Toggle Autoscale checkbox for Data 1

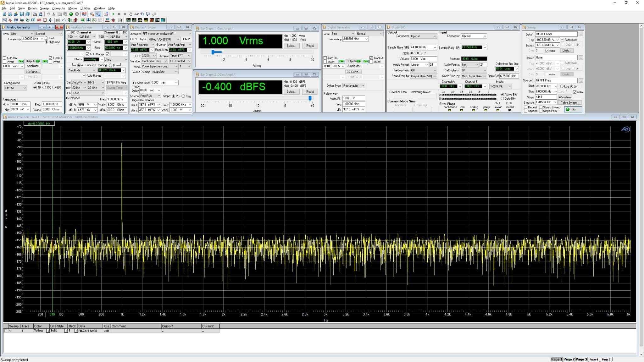pos(563,40)
